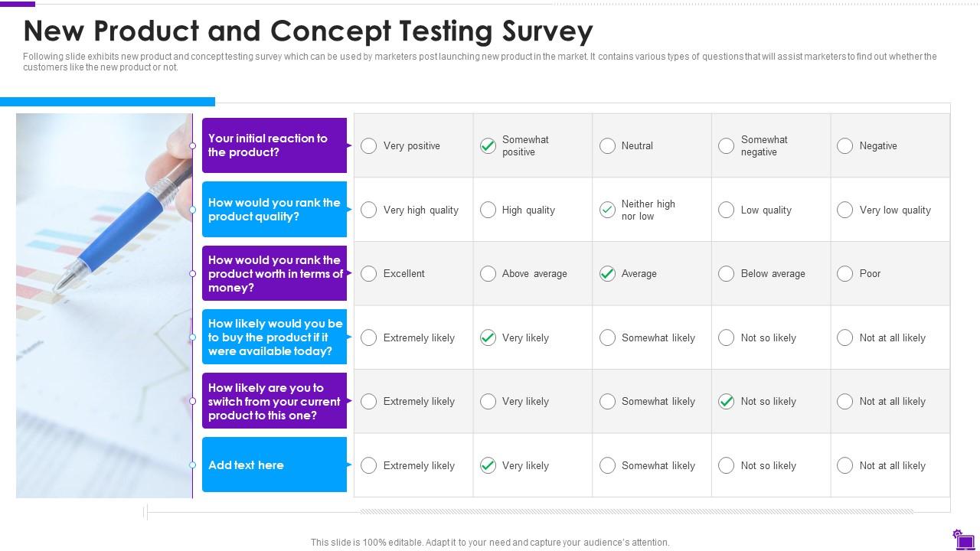This screenshot has width=980, height=551.
Task: Choose the 'Very high quality' radio option
Action: [x=368, y=210]
